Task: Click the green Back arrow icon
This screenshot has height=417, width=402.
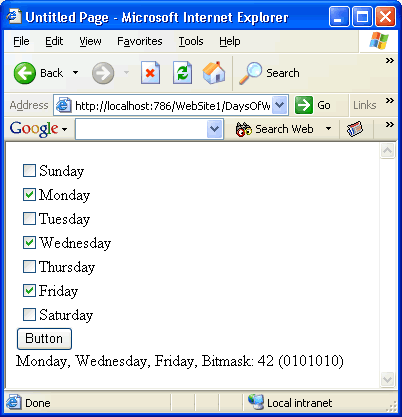Action: 25,73
